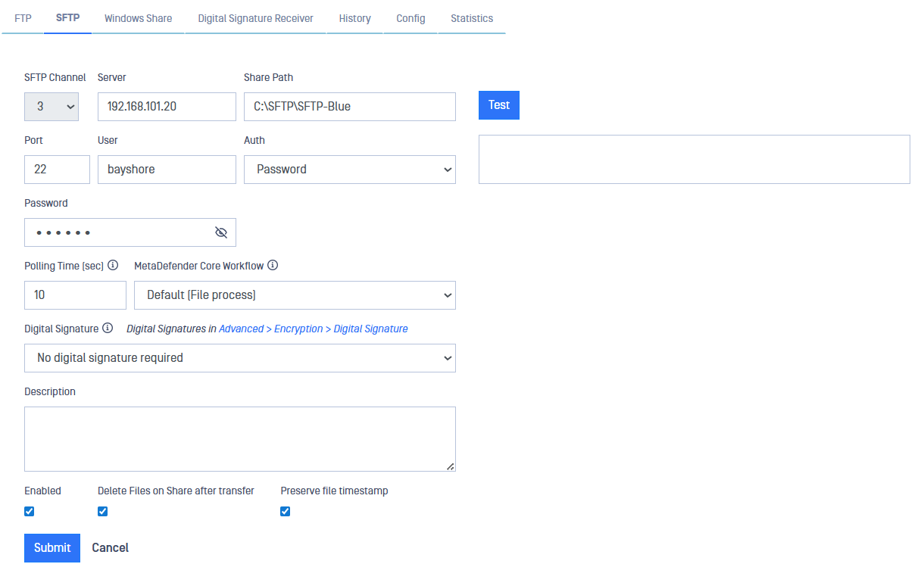Screen dimensions: 924x564
Task: Open the Windows Share tab
Action: click(138, 18)
